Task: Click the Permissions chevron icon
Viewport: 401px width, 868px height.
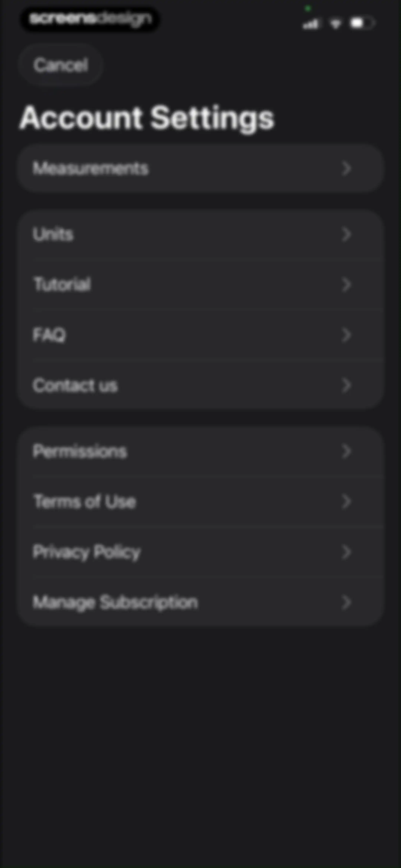Action: [x=346, y=451]
